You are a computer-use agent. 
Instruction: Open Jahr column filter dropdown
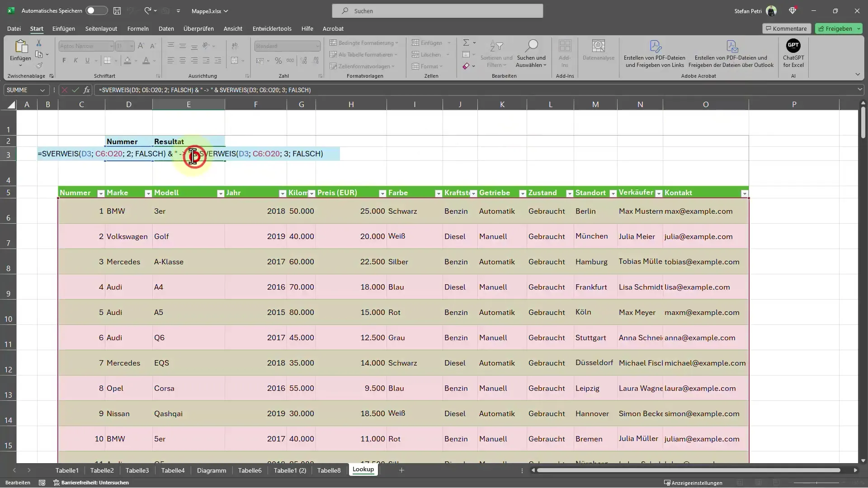(283, 193)
